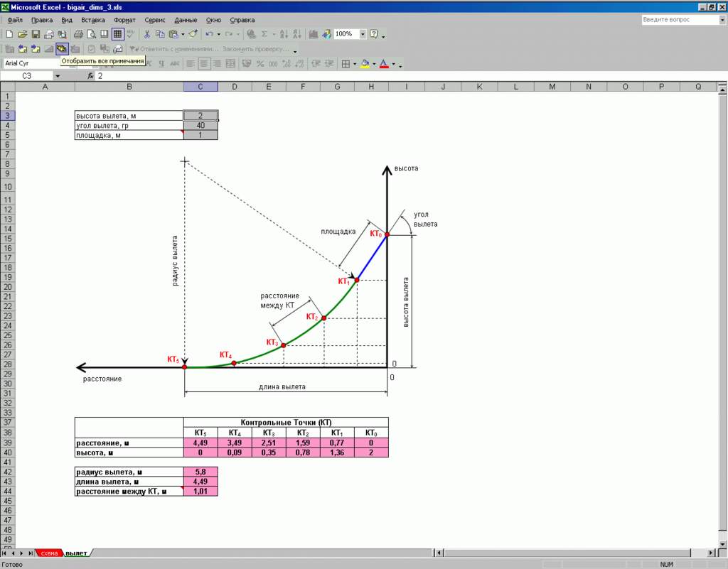Click the Print icon

[x=78, y=34]
